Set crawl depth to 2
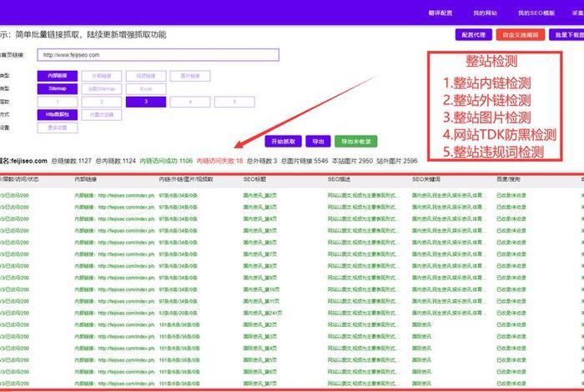The height and width of the screenshot is (392, 584). (x=102, y=102)
